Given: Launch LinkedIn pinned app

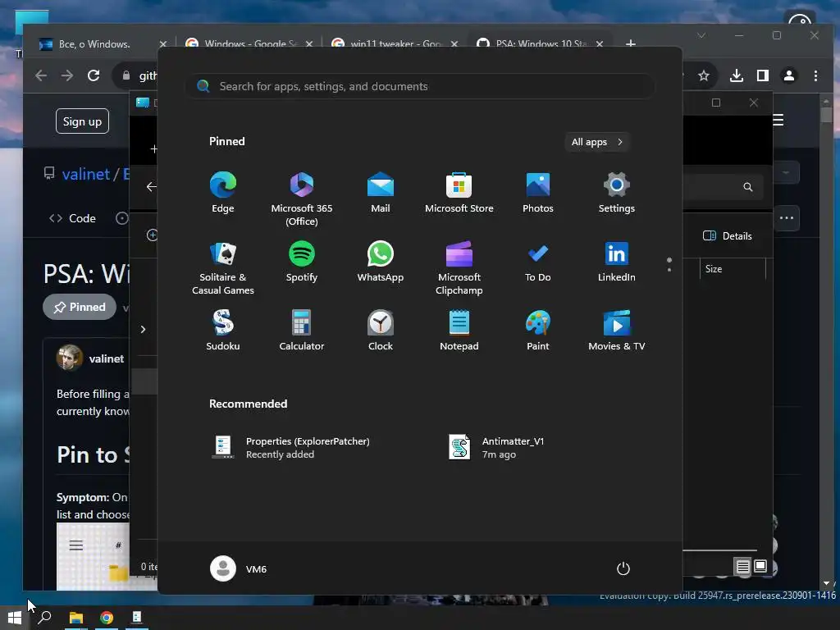Looking at the screenshot, I should [617, 262].
